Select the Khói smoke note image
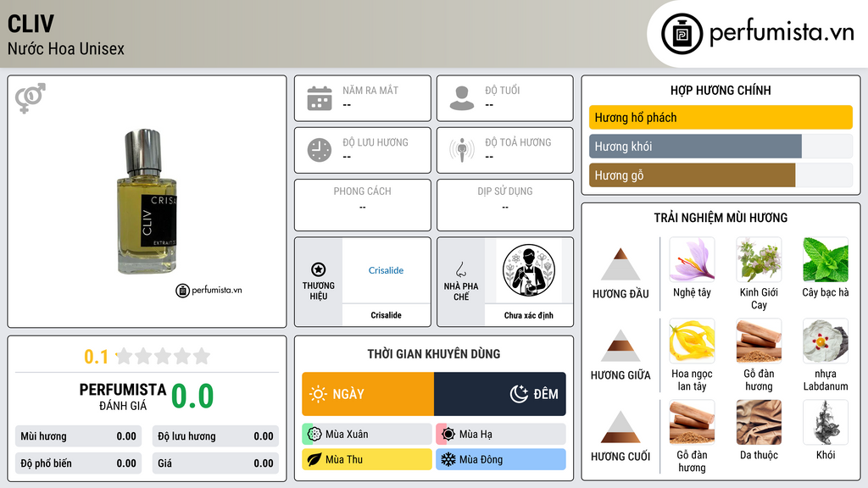This screenshot has width=868, height=488. point(826,422)
